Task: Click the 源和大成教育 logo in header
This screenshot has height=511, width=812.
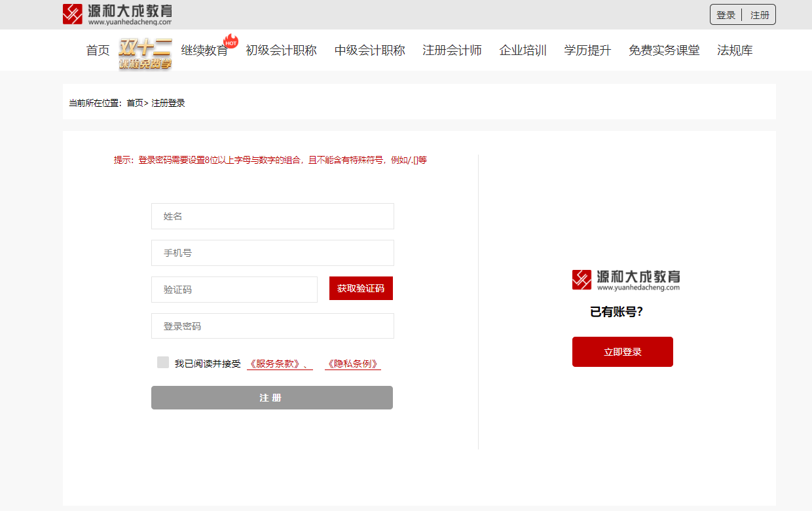Action: click(x=117, y=14)
